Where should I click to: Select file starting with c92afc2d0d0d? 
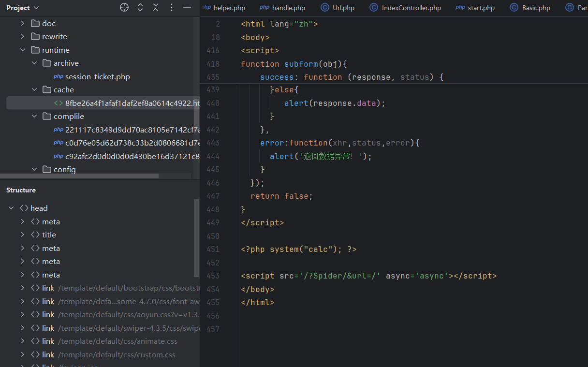[132, 156]
